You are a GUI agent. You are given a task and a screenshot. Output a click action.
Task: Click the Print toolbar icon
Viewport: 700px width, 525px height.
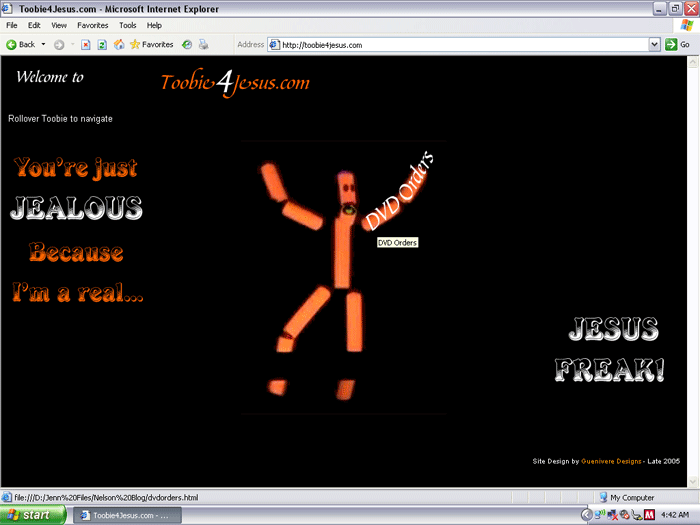pos(204,45)
